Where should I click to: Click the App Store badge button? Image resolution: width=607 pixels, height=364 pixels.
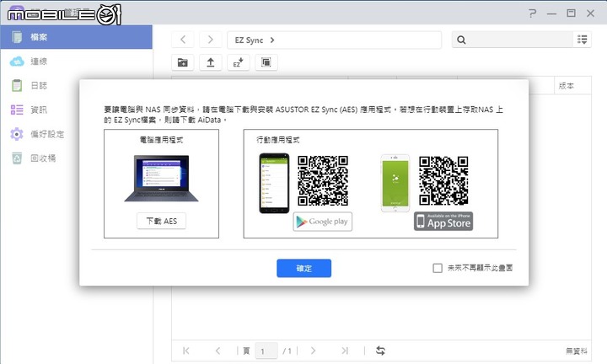pos(443,222)
